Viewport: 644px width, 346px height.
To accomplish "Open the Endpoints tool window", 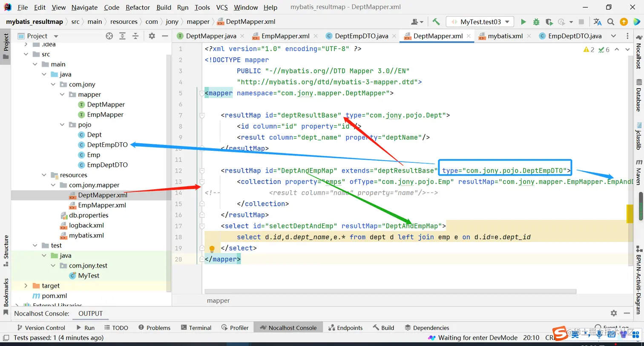I will pyautogui.click(x=345, y=328).
